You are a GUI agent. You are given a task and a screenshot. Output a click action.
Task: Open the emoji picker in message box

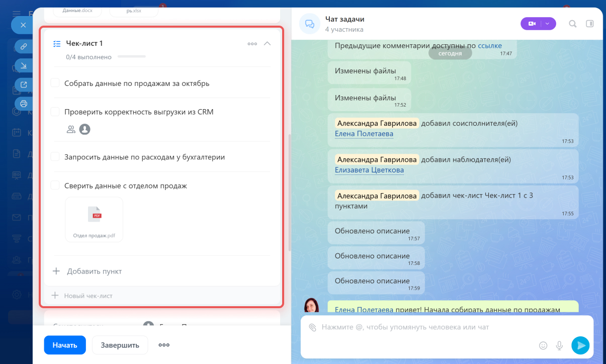(543, 345)
